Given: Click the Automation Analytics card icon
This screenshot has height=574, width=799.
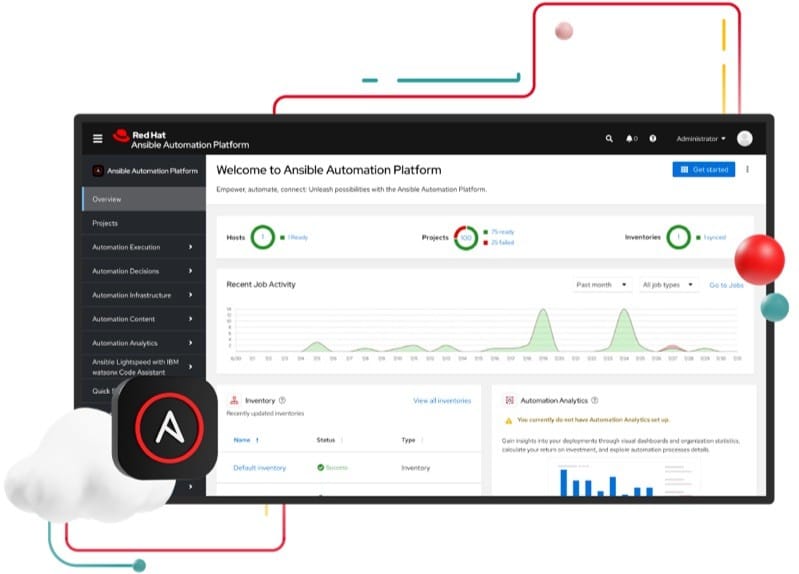Looking at the screenshot, I should pos(509,400).
